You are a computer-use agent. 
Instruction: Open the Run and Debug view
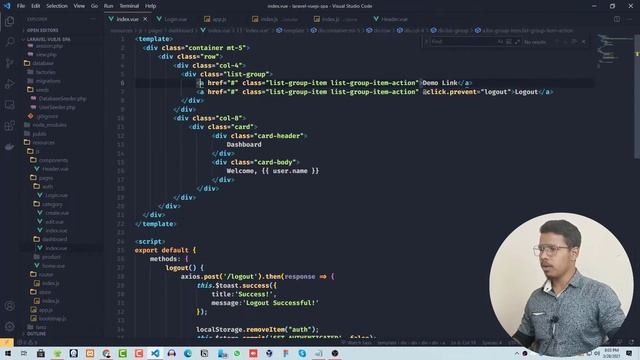pyautogui.click(x=9, y=84)
